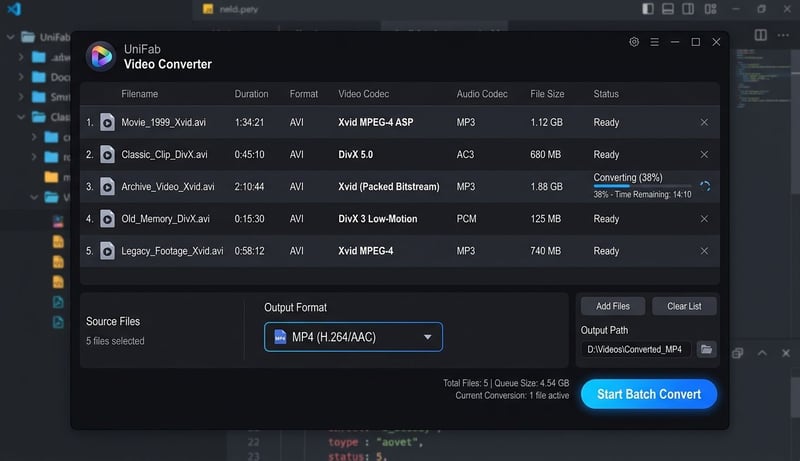Sort by Status column header
This screenshot has width=800, height=461.
click(606, 94)
